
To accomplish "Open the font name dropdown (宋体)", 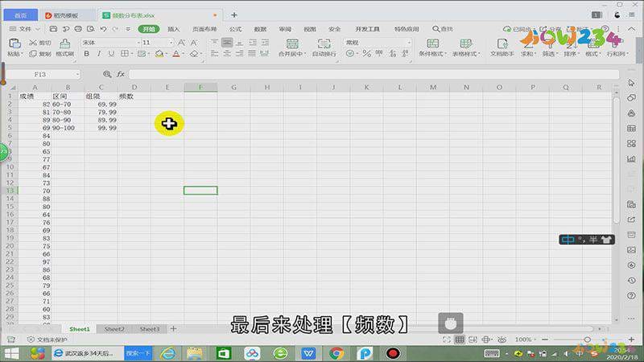I will click(x=138, y=43).
